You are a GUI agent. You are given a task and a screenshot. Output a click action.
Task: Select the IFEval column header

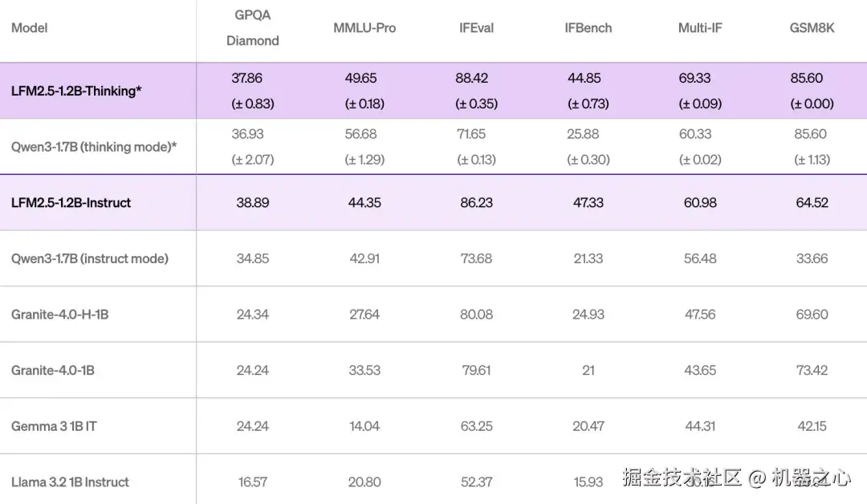point(476,28)
